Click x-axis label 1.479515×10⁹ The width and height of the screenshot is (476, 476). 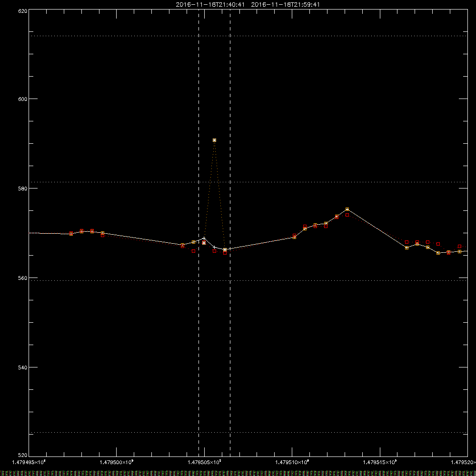[x=380, y=462]
